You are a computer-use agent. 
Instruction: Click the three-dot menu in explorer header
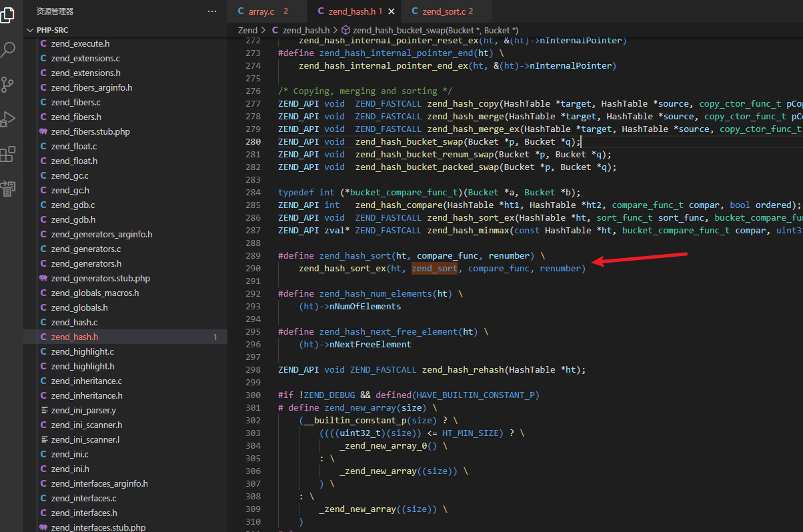(212, 11)
